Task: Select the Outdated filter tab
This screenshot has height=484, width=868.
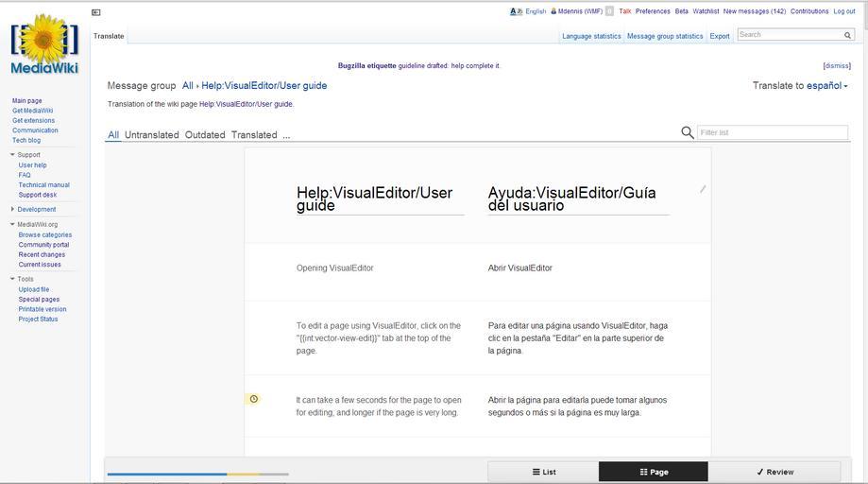Action: tap(205, 135)
